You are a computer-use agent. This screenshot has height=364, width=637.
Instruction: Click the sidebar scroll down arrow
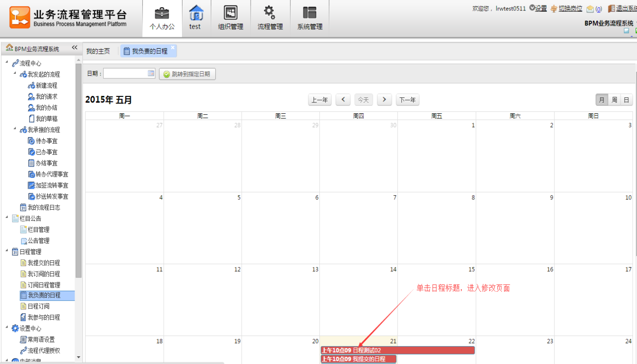(78, 357)
